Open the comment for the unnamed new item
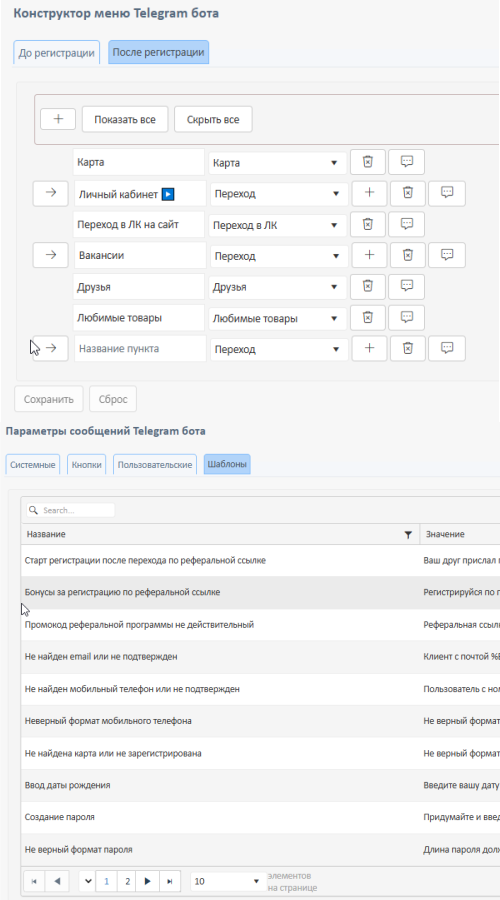500x900 pixels. 447,348
